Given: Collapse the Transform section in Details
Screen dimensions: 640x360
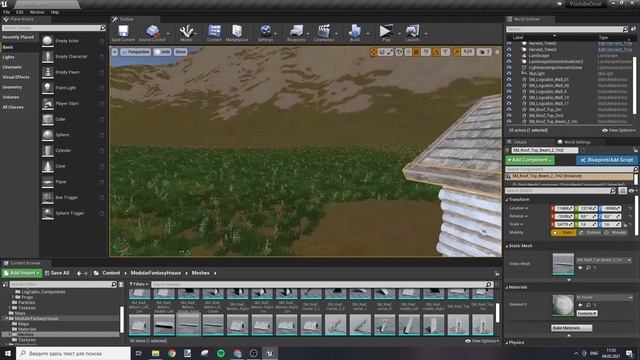Looking at the screenshot, I should click(x=507, y=200).
